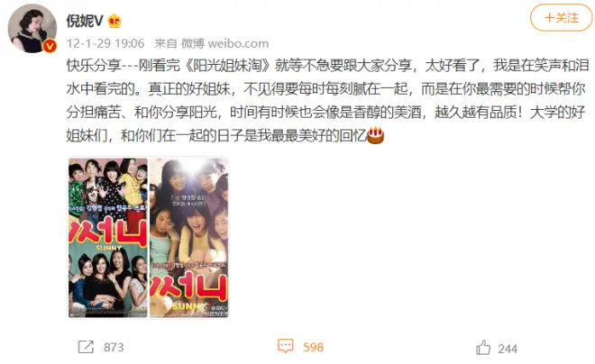Image resolution: width=595 pixels, height=364 pixels.
Task: Open the second Sunny poster thumbnail
Action: (x=189, y=238)
